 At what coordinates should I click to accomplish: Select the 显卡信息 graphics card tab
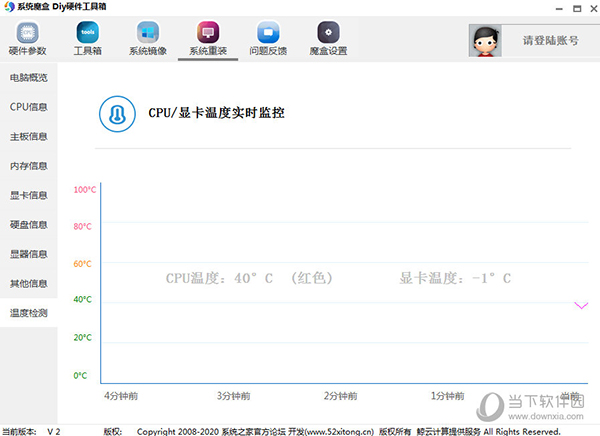point(29,195)
